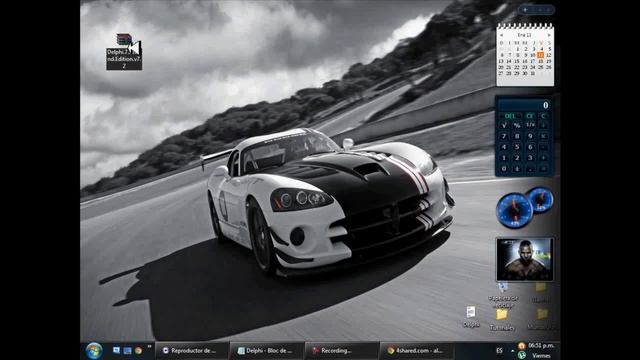Image resolution: width=640 pixels, height=360 pixels.
Task: Open the Windows Start orb
Action: click(x=94, y=351)
